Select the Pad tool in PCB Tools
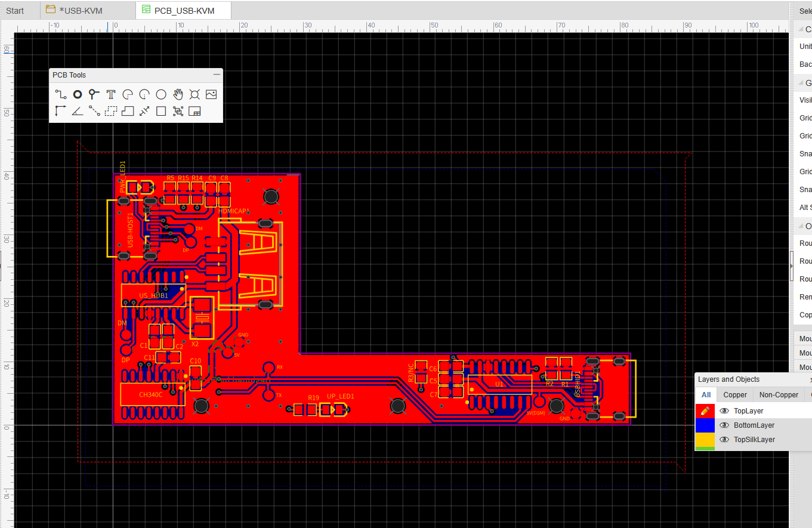812x528 pixels. [78, 94]
